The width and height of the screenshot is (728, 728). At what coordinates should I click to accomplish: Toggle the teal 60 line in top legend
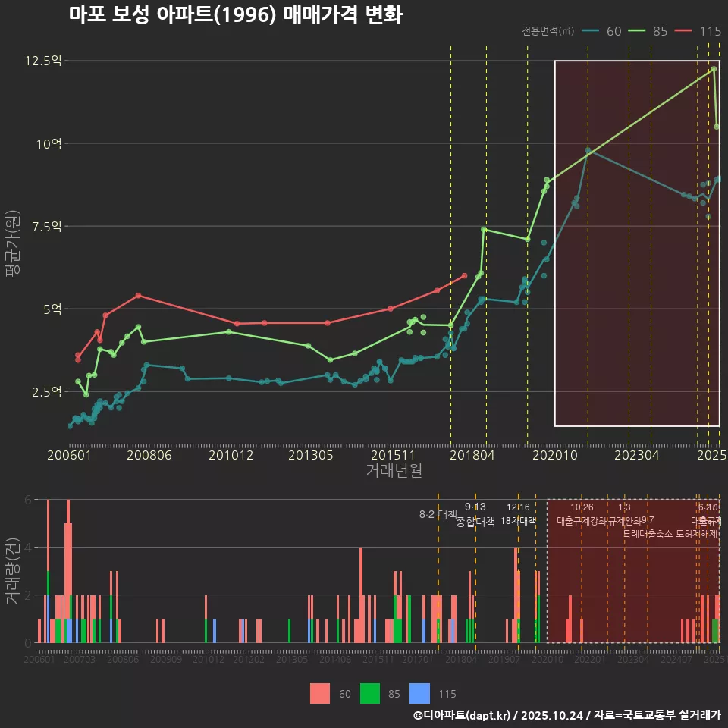pos(603,31)
